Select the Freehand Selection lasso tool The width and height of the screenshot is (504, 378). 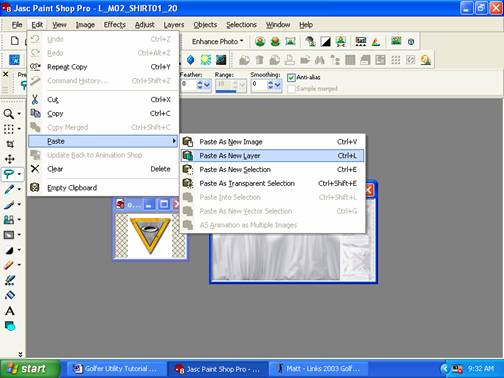(9, 174)
